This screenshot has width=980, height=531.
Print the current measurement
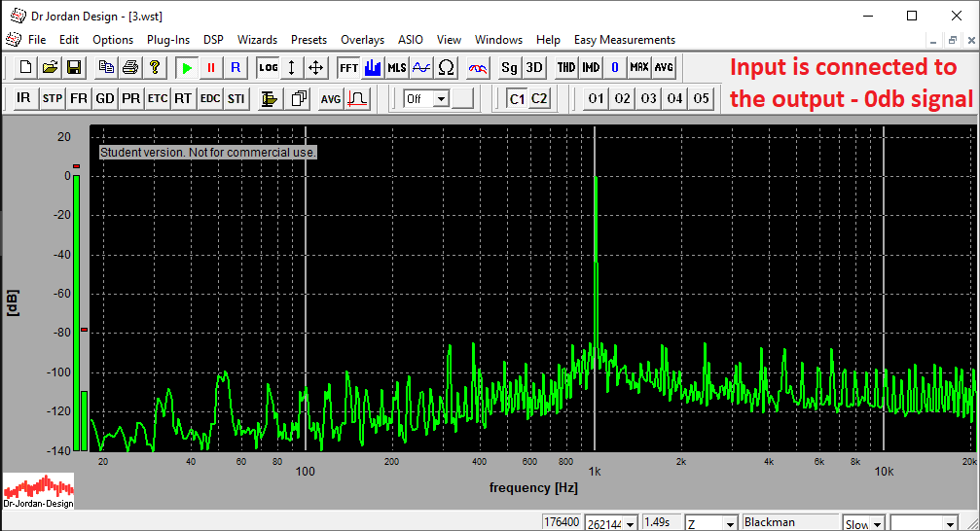130,67
